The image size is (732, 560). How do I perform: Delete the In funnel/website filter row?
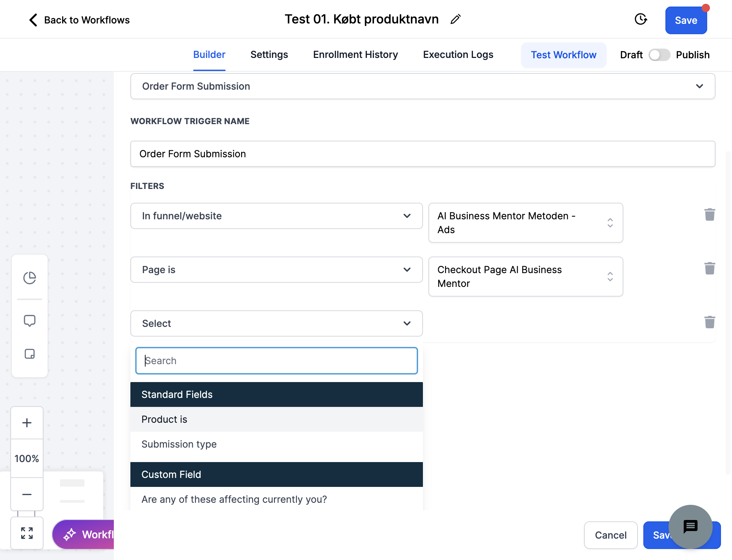pyautogui.click(x=710, y=214)
